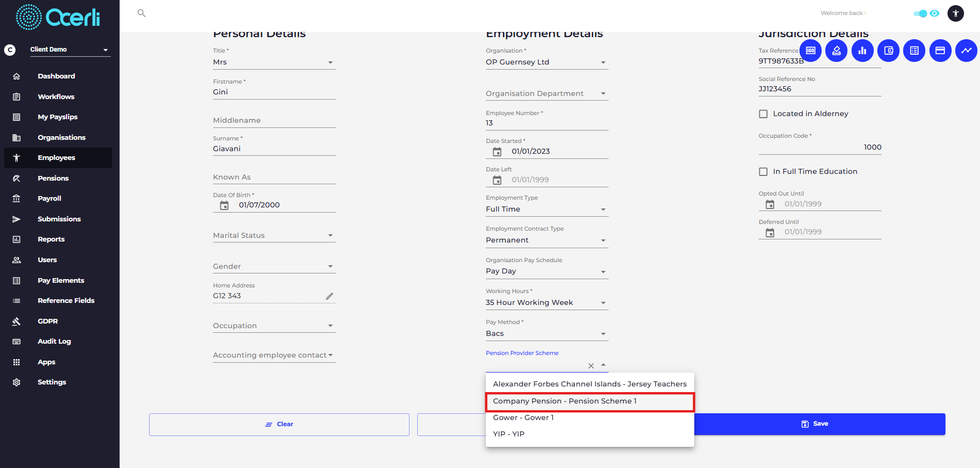Click the blue money counter icon button
The height and width of the screenshot is (468, 980).
coord(810,51)
